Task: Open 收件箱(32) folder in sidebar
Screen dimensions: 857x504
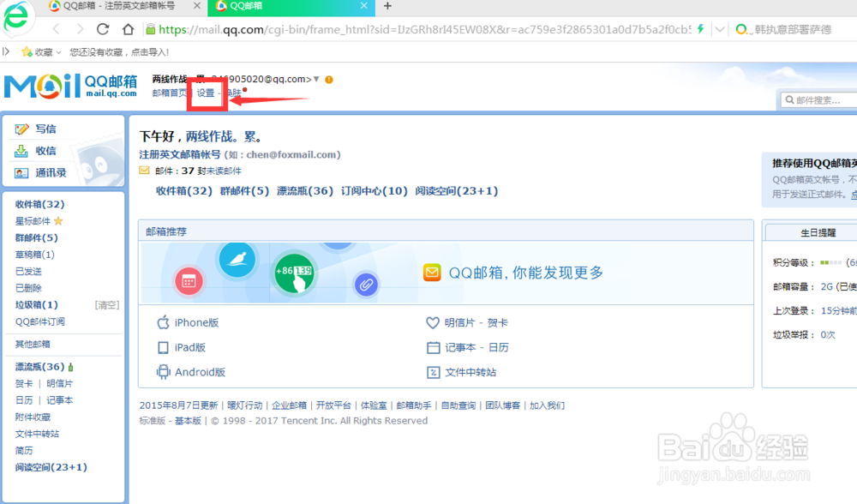Action: click(x=40, y=205)
